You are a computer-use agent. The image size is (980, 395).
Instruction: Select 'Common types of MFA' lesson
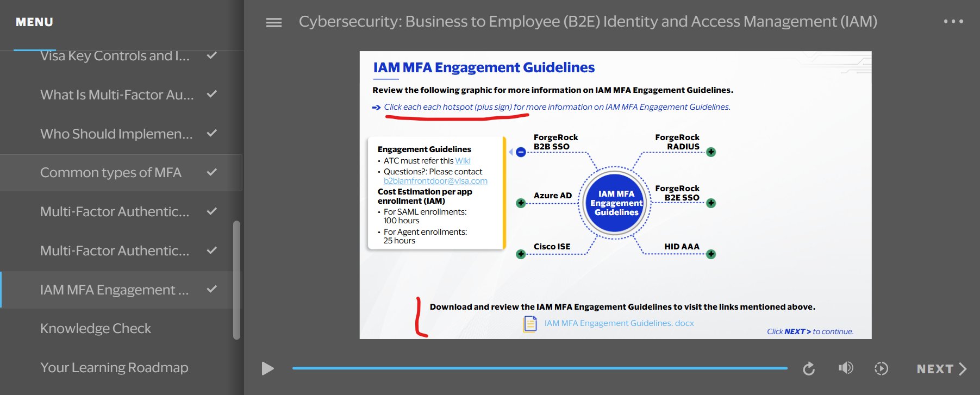[121, 173]
